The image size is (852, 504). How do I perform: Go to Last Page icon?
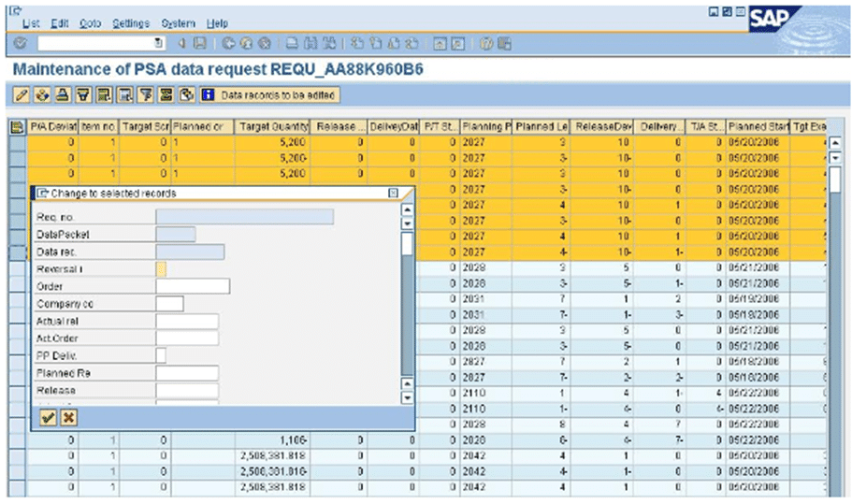click(412, 43)
